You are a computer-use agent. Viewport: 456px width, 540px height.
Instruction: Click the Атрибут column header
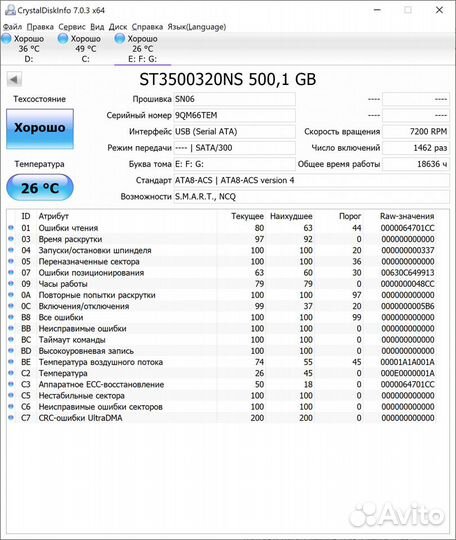[x=53, y=216]
